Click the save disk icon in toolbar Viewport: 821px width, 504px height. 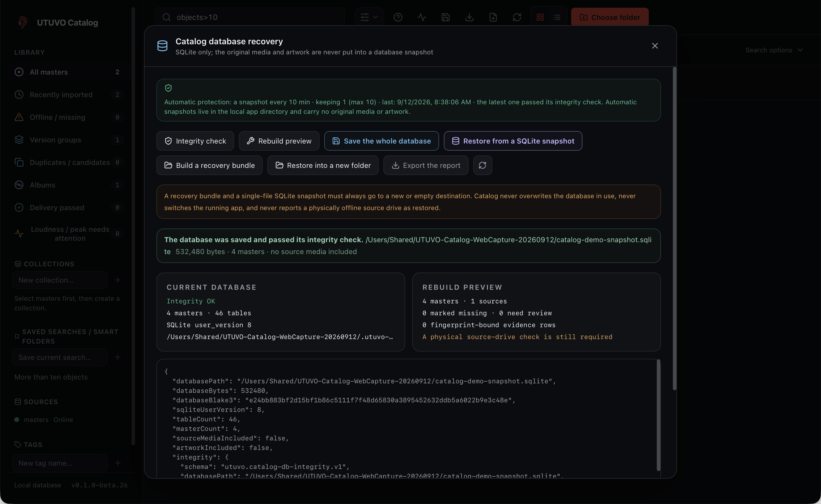tap(445, 17)
